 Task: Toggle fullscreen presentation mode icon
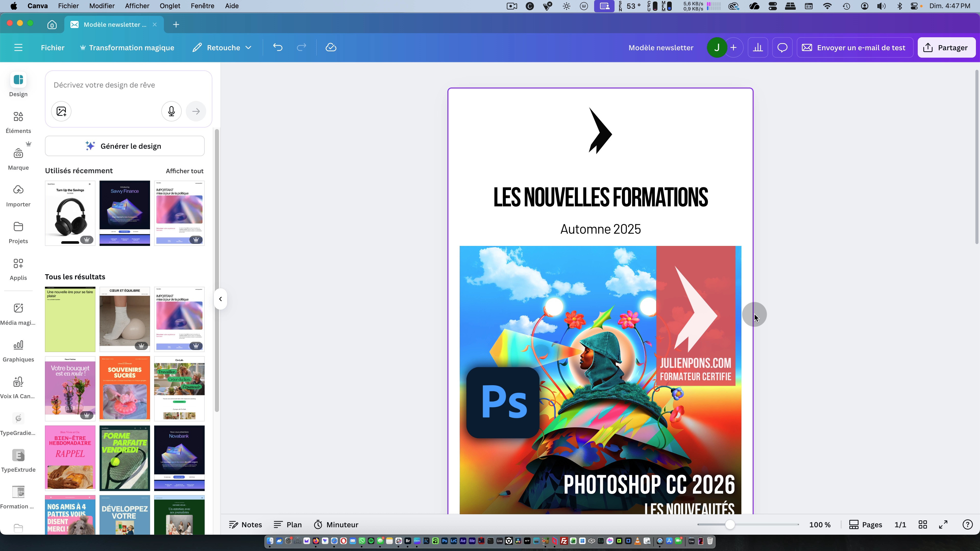943,525
